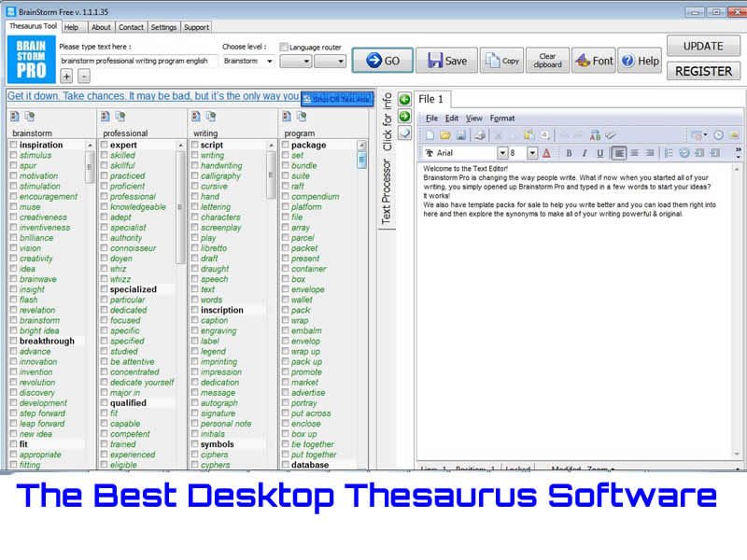This screenshot has height=560, width=747.
Task: Click the second icon above the professional column
Action: [120, 116]
